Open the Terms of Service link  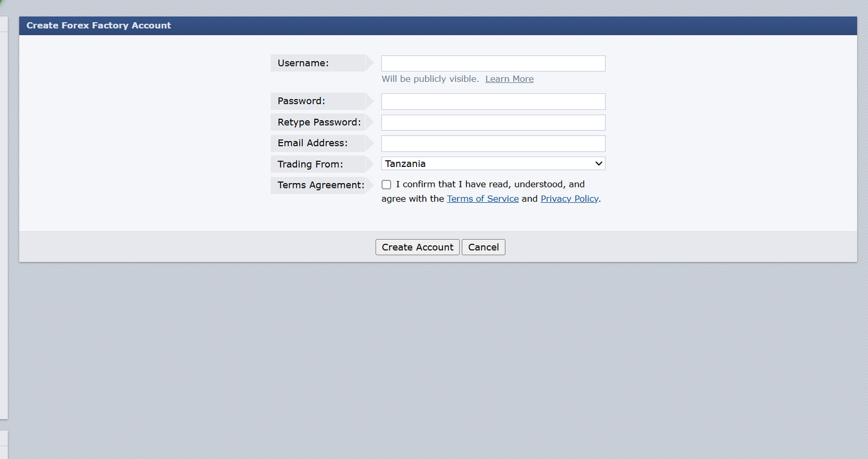[482, 199]
